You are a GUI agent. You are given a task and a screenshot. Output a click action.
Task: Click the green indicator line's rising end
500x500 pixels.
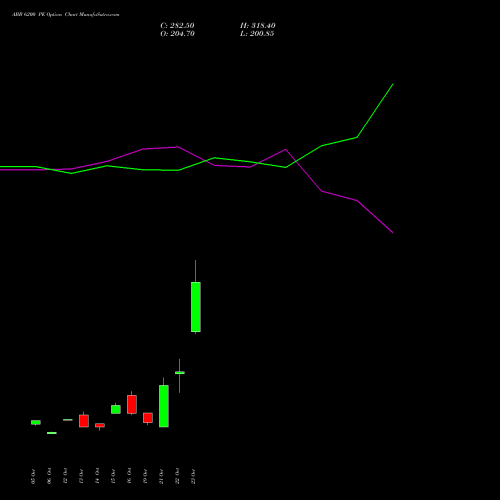[x=393, y=84]
